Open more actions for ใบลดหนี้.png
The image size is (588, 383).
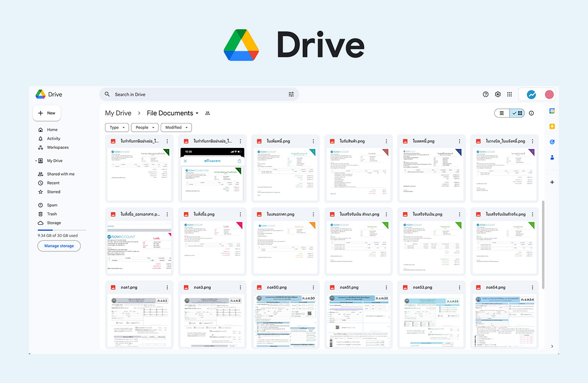click(x=459, y=141)
